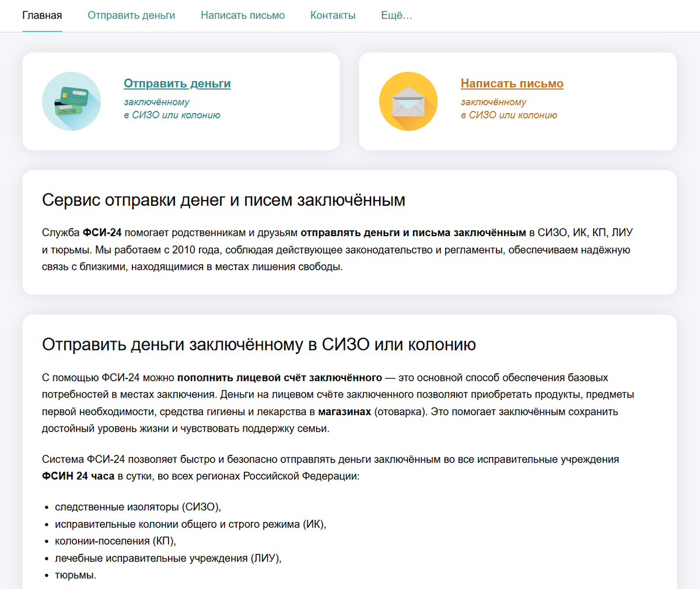Click heading 'Сервис отправки денег и писем заключённым'
Image resolution: width=700 pixels, height=589 pixels.
tap(223, 200)
